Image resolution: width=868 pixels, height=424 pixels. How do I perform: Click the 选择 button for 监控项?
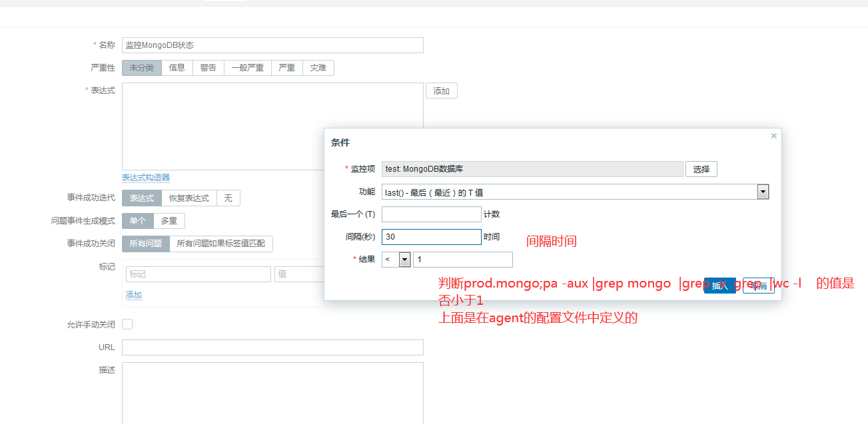(701, 169)
